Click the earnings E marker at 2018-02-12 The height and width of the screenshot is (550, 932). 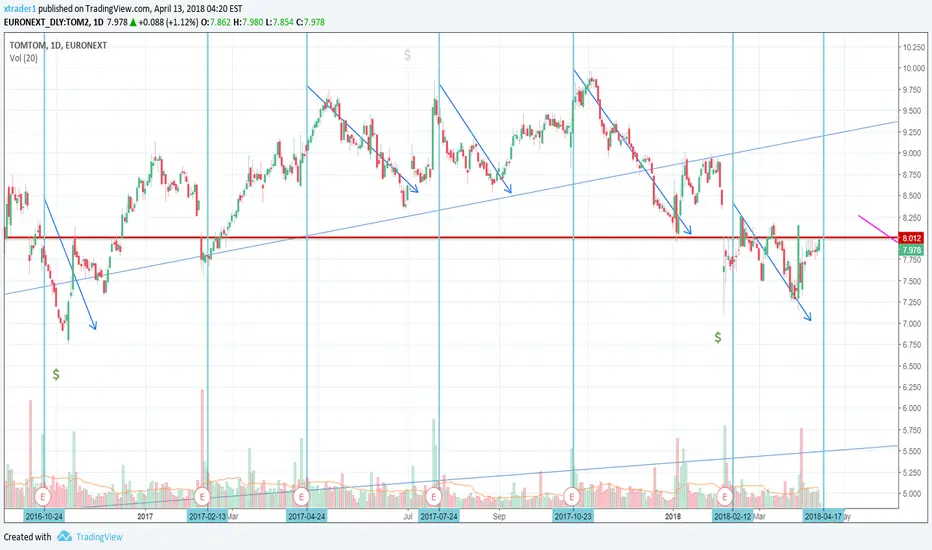[725, 496]
